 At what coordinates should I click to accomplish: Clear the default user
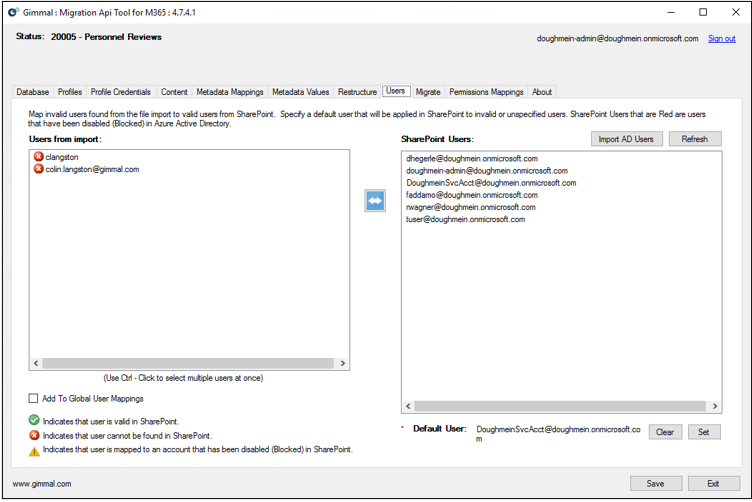point(665,432)
